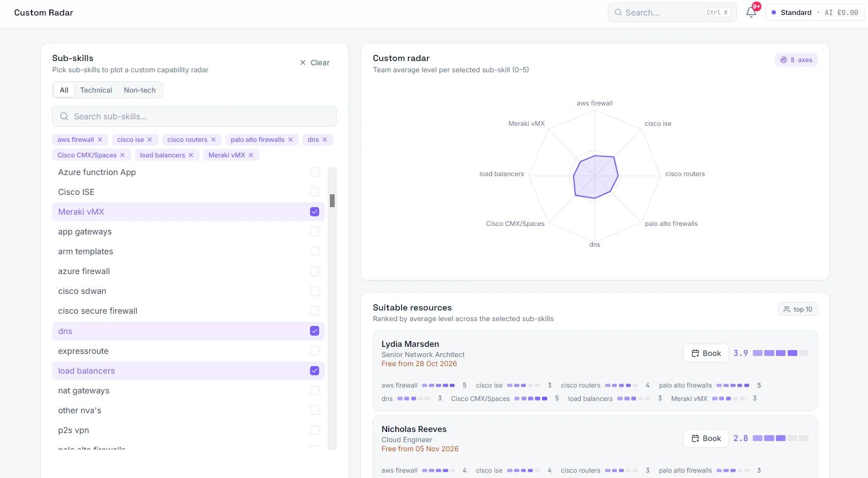Viewport: 868px width, 478px height.
Task: Remove the load balancers chip
Action: 191,155
